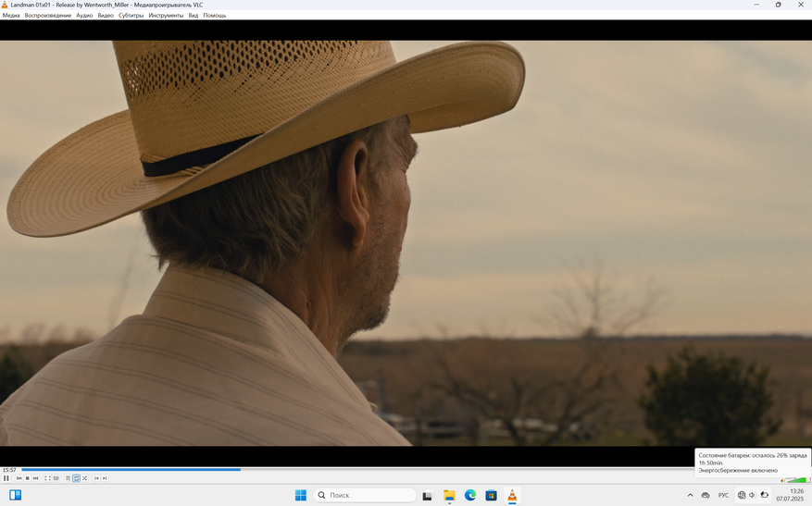Image resolution: width=812 pixels, height=506 pixels.
Task: Switch video to fullscreen mode
Action: (x=47, y=478)
